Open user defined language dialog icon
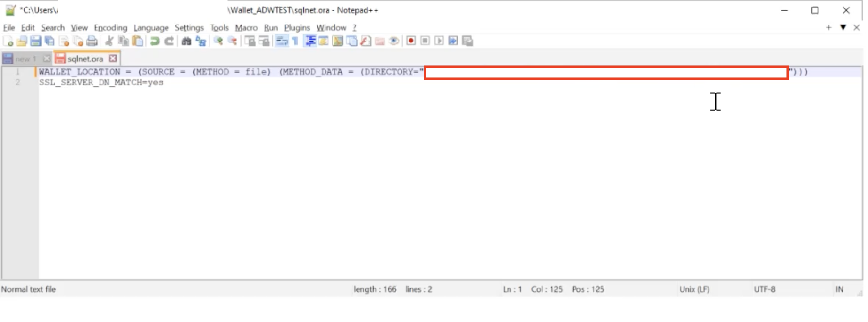868x322 pixels. coord(324,41)
